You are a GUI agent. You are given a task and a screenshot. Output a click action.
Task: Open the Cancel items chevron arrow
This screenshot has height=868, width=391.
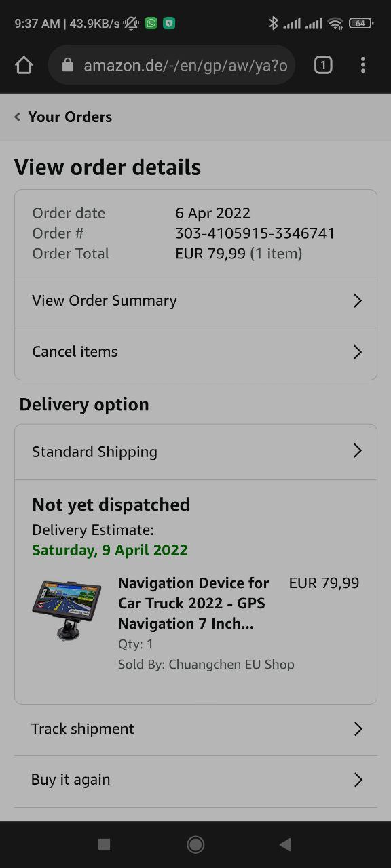click(358, 352)
